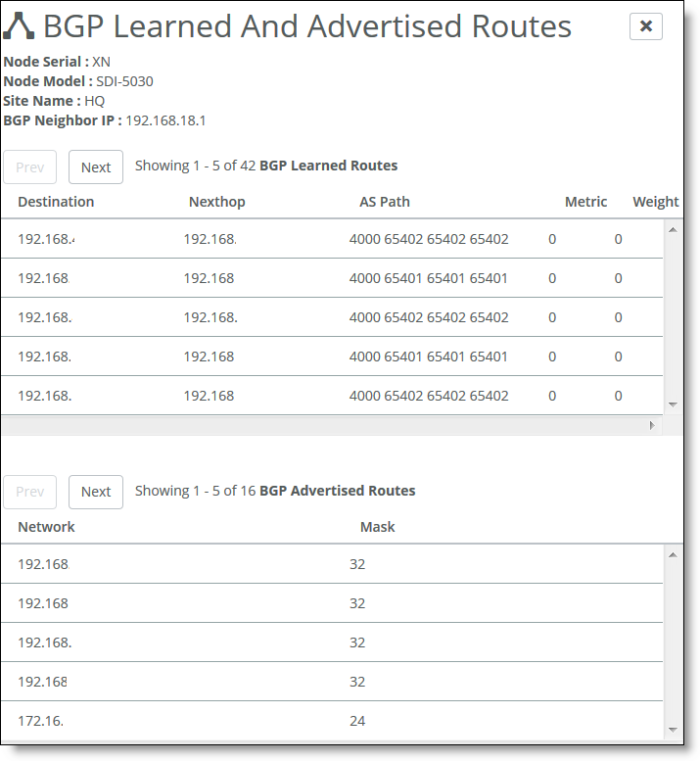700x761 pixels.
Task: Click Prev for BGP Learned Routes
Action: tap(29, 166)
